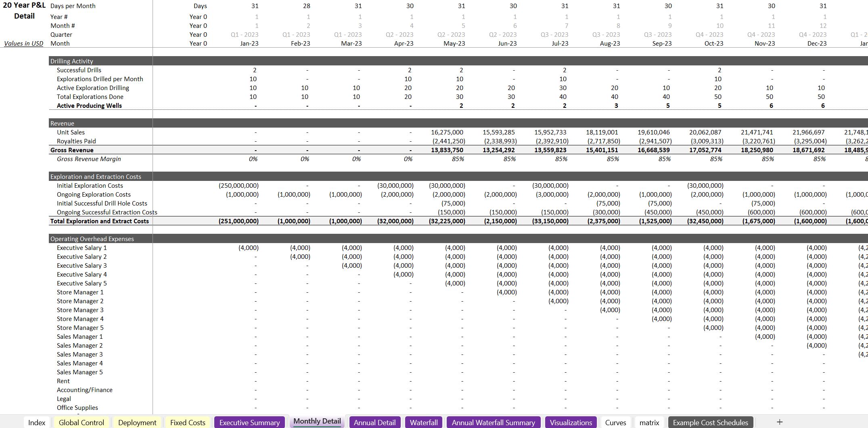Select the Drilling Activity section header
The height and width of the screenshot is (428, 868).
click(x=72, y=61)
